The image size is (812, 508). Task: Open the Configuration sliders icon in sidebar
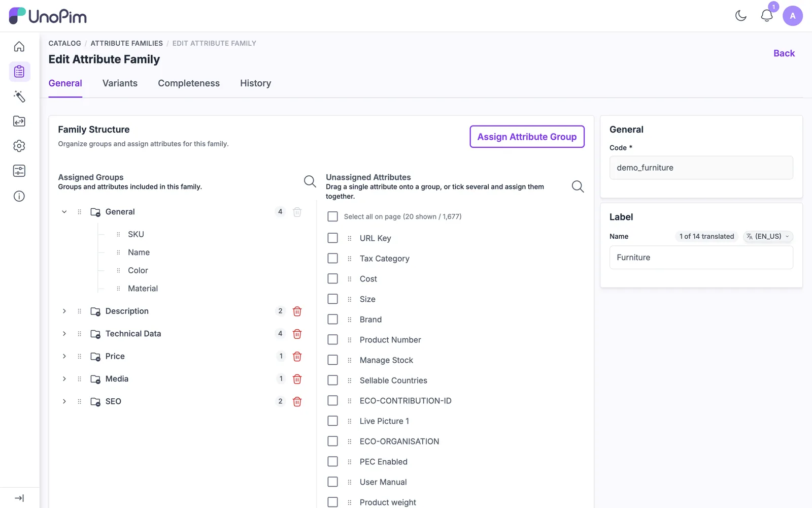19,171
